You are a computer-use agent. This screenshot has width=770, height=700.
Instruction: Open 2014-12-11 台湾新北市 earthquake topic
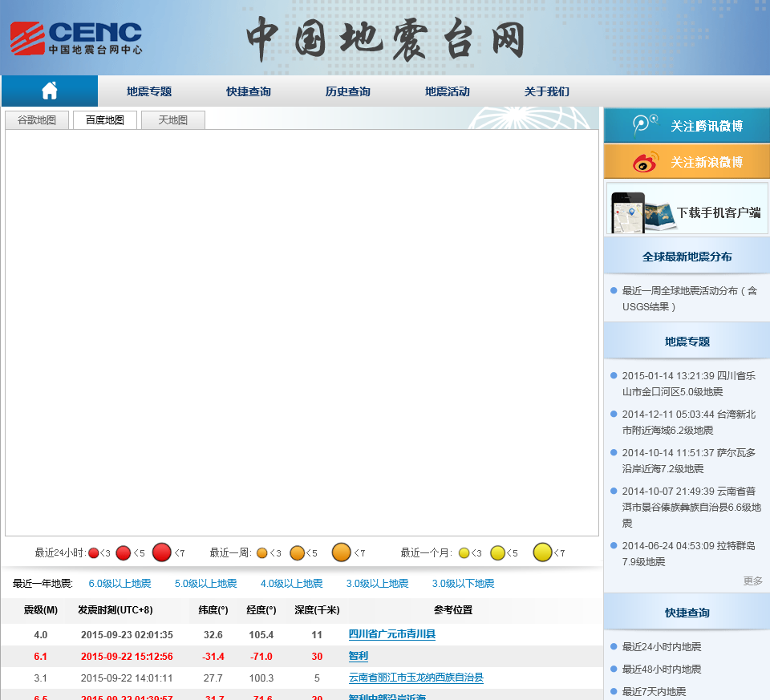(688, 422)
